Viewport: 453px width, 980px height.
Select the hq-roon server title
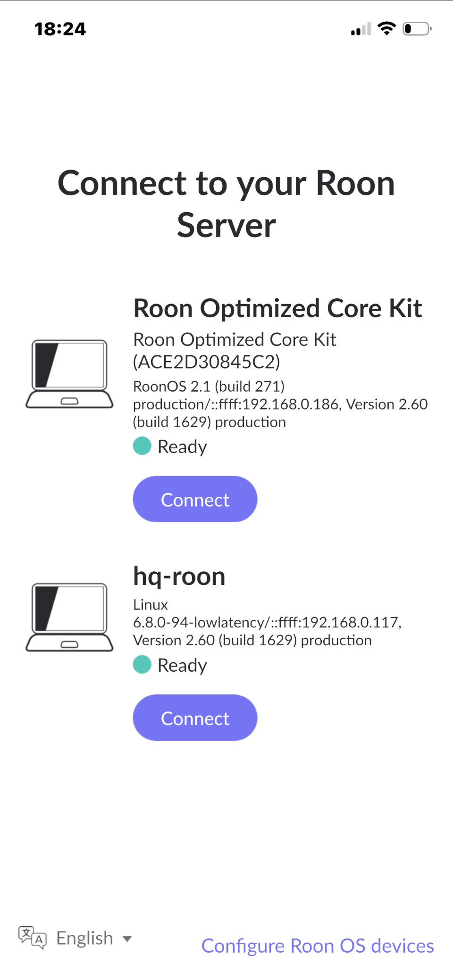point(179,576)
